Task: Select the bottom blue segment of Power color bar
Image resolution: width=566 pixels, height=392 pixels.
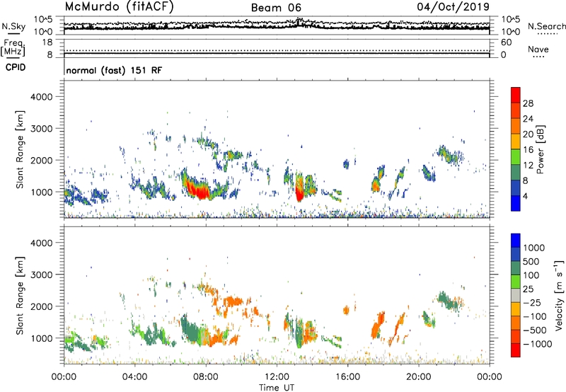Action: [x=516, y=203]
